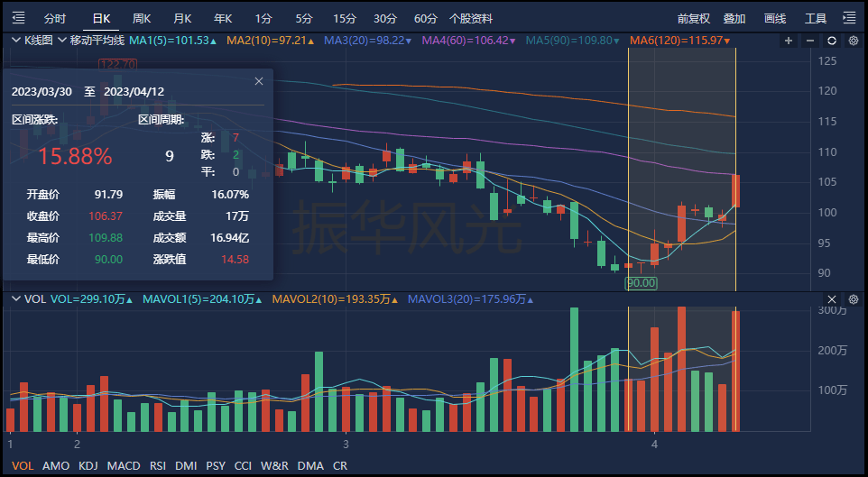The image size is (868, 477).
Task: Switch to 年K tab
Action: (x=223, y=19)
